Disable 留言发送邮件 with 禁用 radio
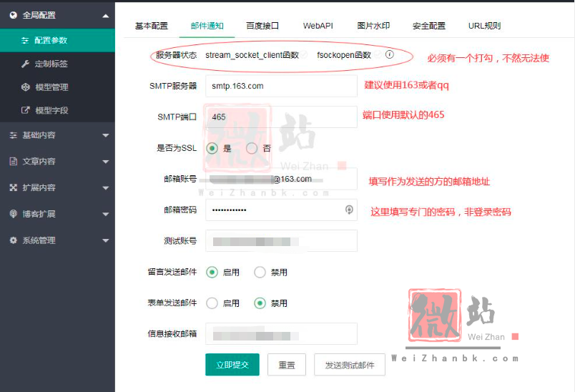This screenshot has width=575, height=392. pyautogui.click(x=260, y=272)
